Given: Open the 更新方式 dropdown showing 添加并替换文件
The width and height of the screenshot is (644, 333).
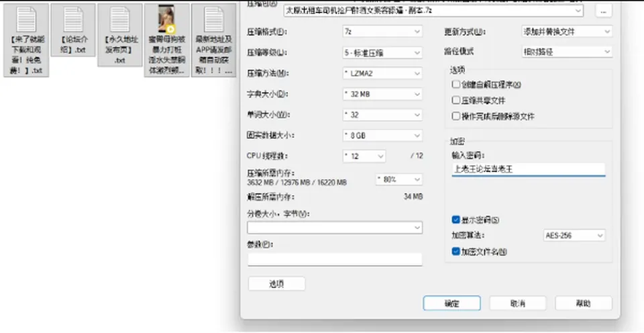Looking at the screenshot, I should [567, 32].
